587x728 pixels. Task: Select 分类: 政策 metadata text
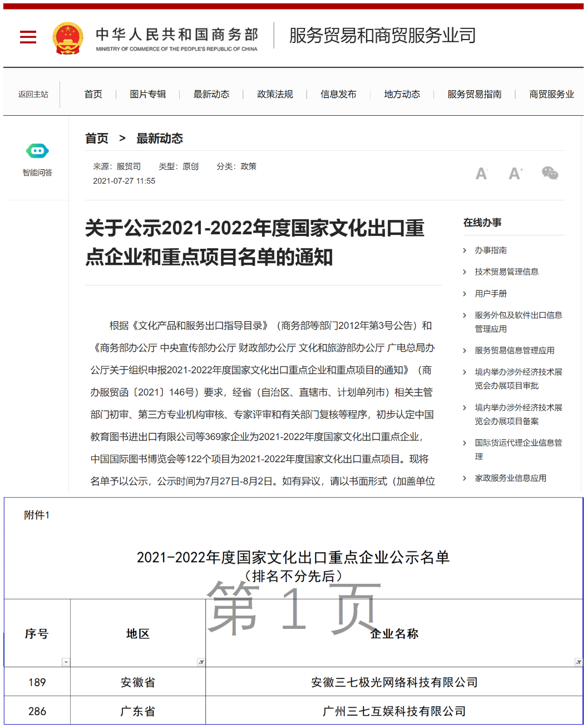[x=236, y=166]
